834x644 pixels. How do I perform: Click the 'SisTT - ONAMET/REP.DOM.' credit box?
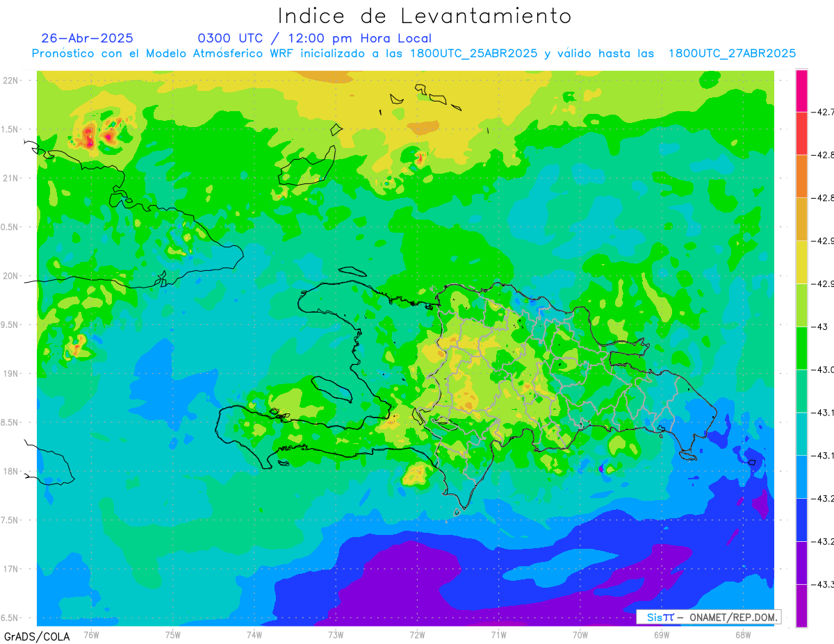tap(708, 617)
